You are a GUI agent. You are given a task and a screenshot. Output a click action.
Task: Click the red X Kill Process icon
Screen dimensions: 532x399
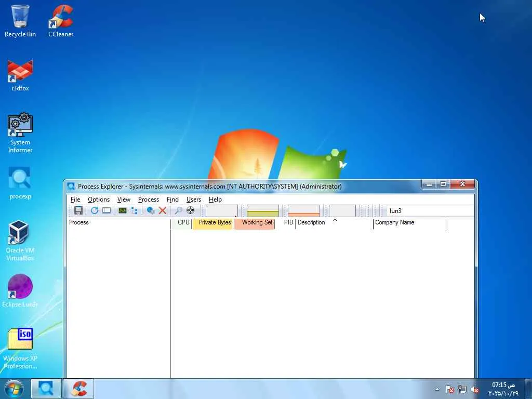(x=163, y=211)
